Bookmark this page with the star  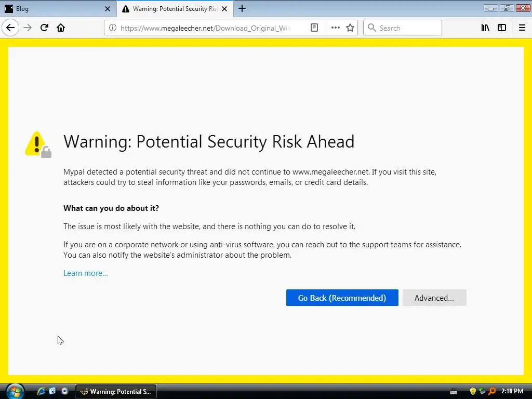pyautogui.click(x=350, y=28)
